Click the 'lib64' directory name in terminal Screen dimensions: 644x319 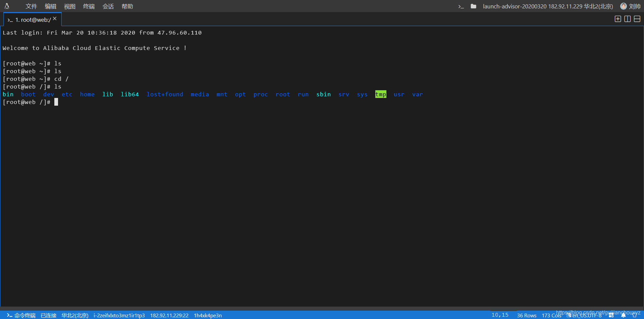130,94
